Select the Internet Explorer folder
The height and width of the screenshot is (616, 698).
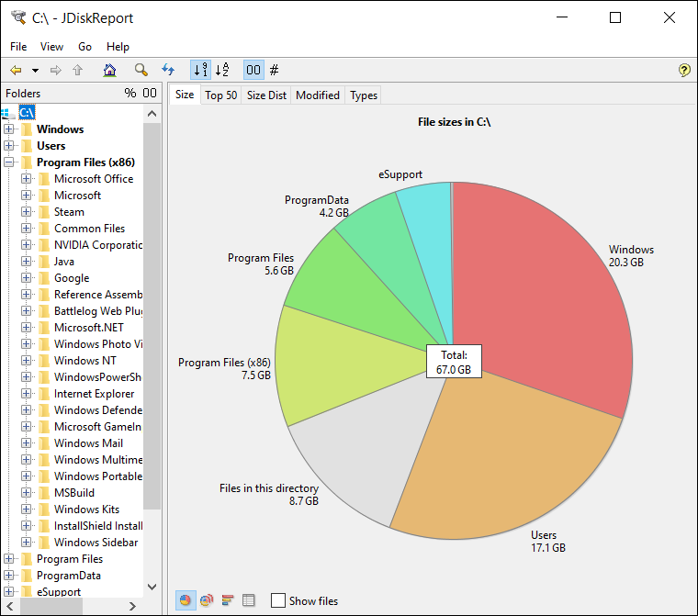94,394
